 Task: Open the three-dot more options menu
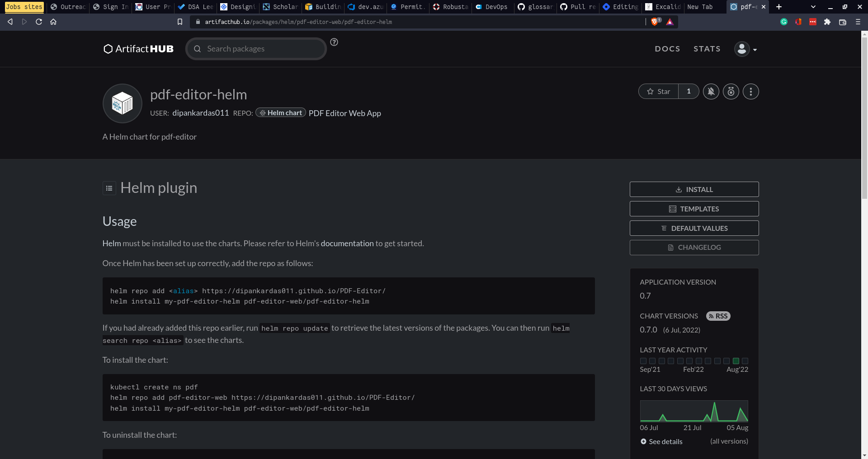coord(751,92)
